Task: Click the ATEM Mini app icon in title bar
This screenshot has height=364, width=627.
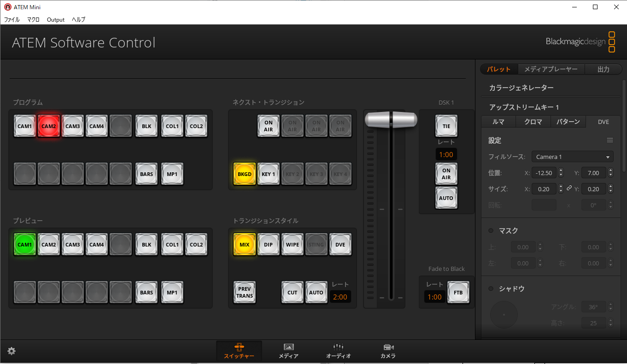Action: point(7,7)
